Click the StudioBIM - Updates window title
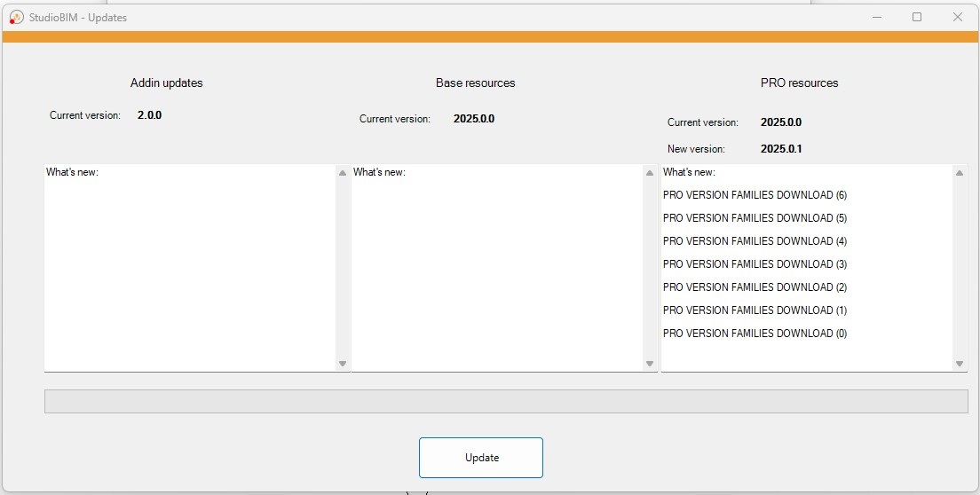 click(78, 18)
